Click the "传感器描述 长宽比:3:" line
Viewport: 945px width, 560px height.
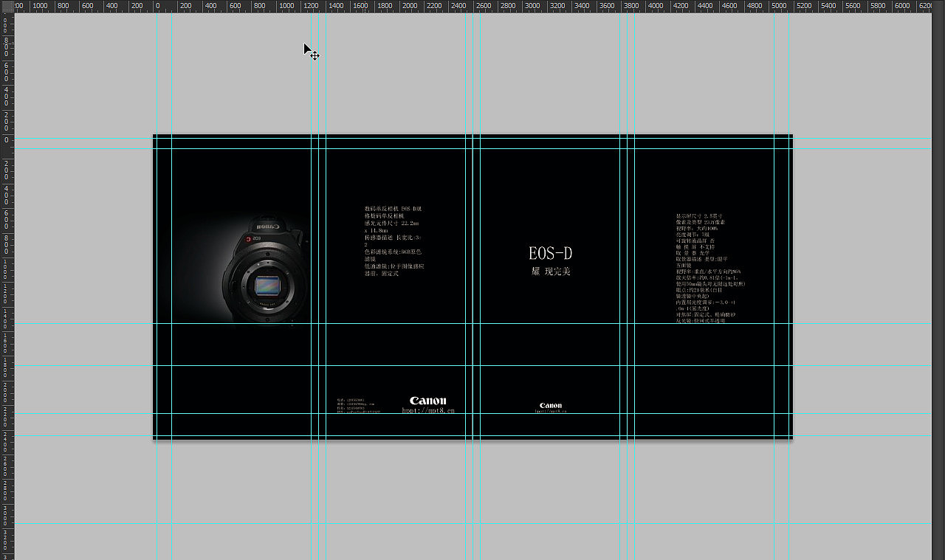pos(393,238)
